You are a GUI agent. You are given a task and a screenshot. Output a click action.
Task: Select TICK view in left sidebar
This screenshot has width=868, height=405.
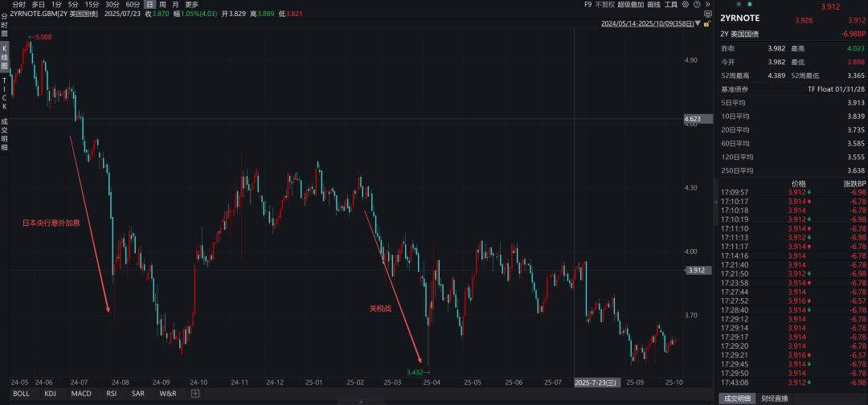[4, 93]
